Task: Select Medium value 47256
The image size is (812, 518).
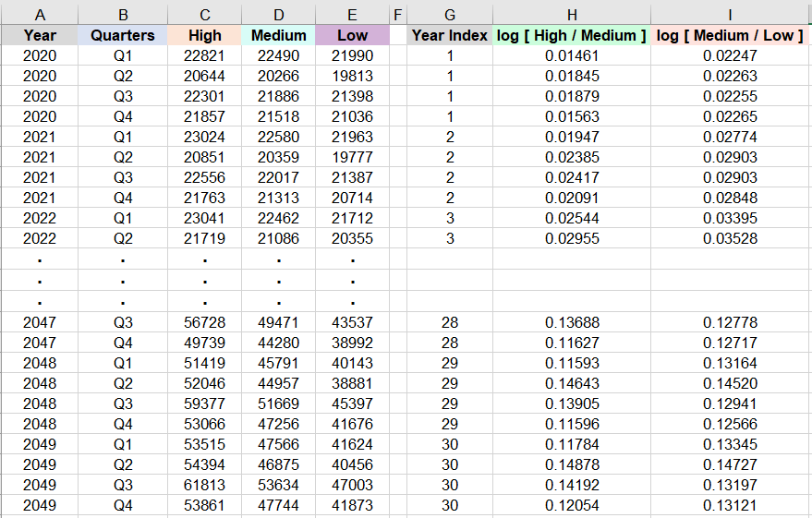Action: coord(279,424)
